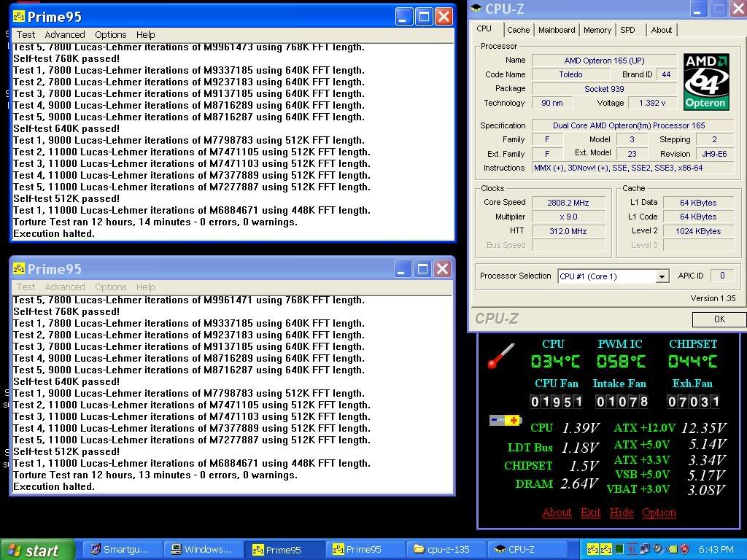This screenshot has width=747, height=560.
Task: Open the network connections tray icon
Action: pos(645,549)
